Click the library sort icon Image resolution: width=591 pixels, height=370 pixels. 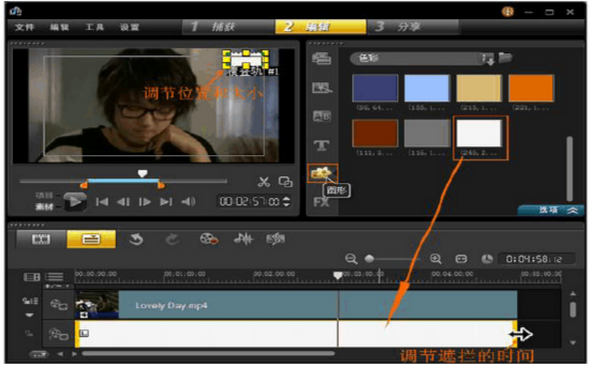click(x=488, y=59)
